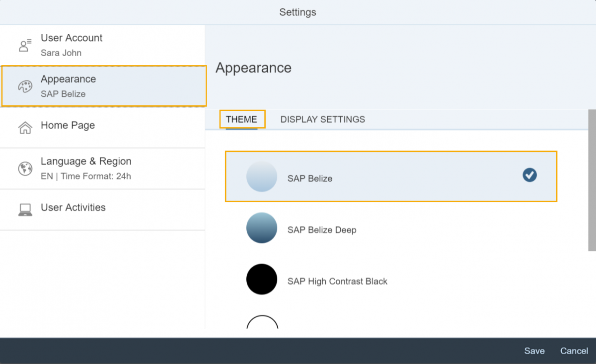Image resolution: width=596 pixels, height=364 pixels.
Task: Click the Language & Region globe icon
Action: pyautogui.click(x=25, y=169)
